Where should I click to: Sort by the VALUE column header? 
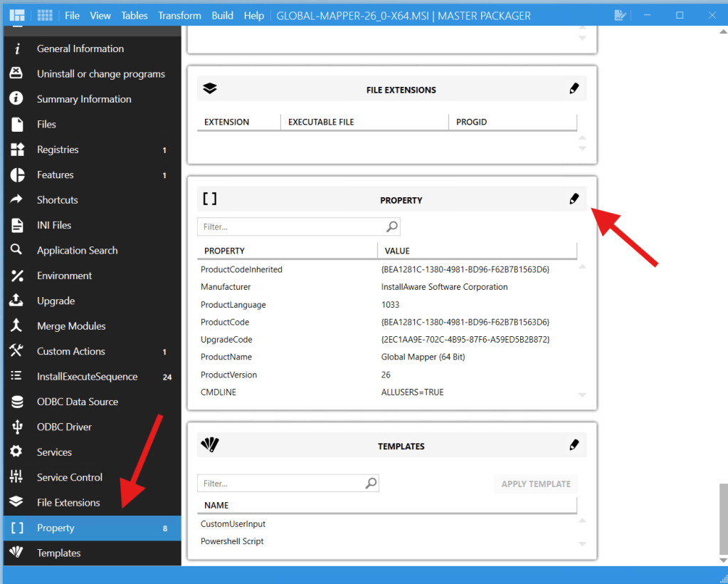pyautogui.click(x=397, y=251)
